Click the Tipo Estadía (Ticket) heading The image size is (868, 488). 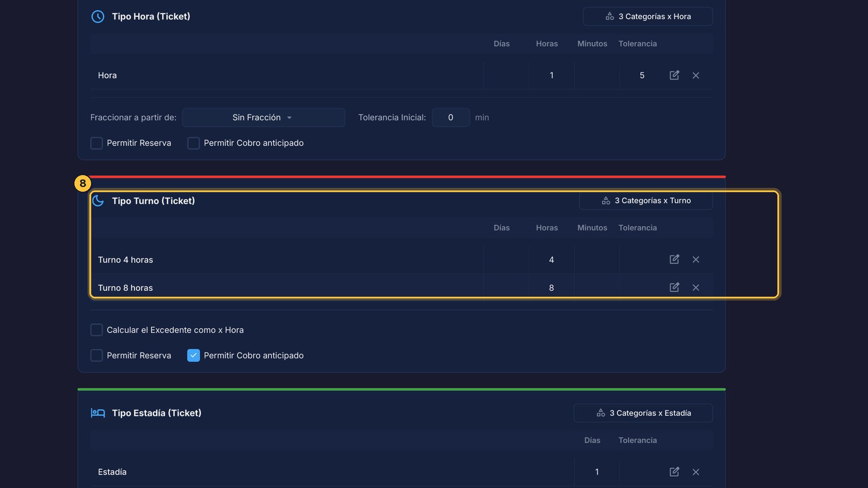coord(157,413)
